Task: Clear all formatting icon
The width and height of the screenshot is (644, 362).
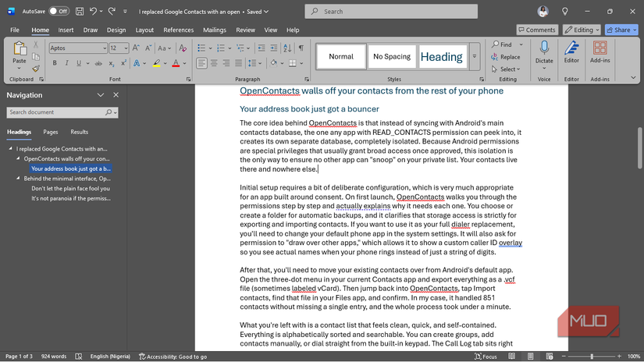Action: 183,48
